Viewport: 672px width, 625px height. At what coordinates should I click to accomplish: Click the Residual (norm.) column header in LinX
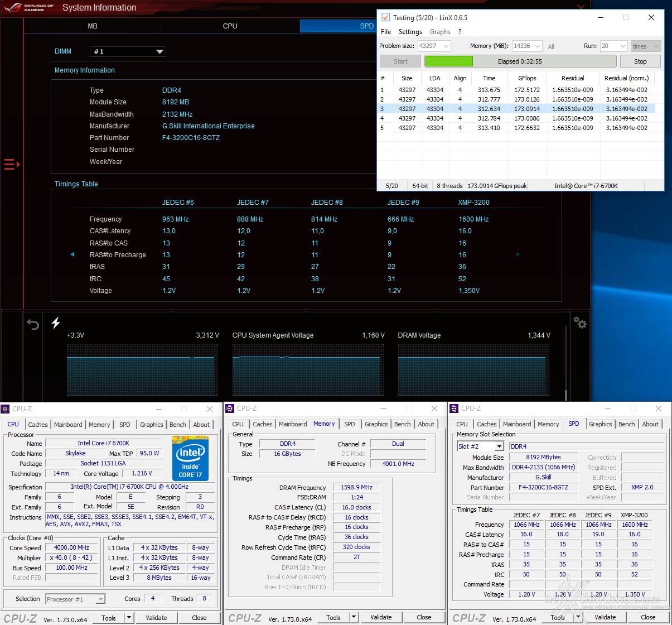[626, 78]
